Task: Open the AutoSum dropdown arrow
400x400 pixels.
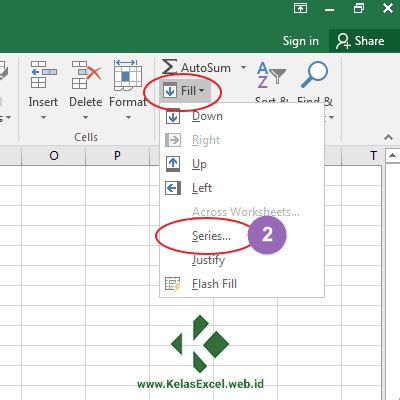Action: click(244, 67)
